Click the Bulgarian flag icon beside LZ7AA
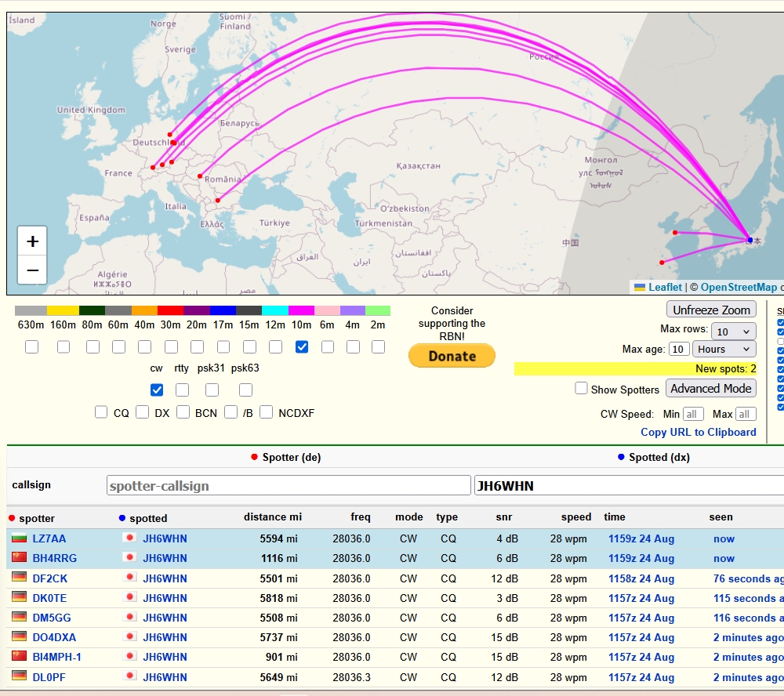The height and width of the screenshot is (696, 784). pos(19,538)
